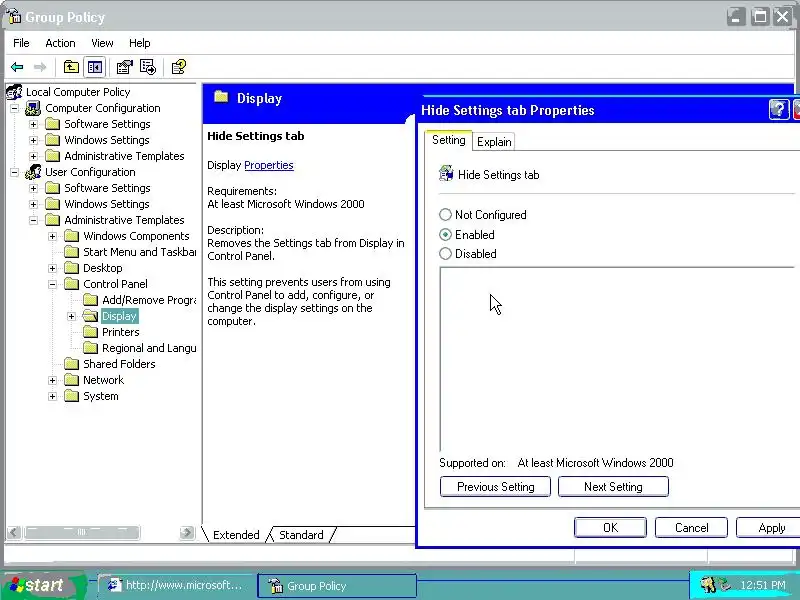Switch to the Standard view tab
This screenshot has height=600, width=800.
coord(301,535)
